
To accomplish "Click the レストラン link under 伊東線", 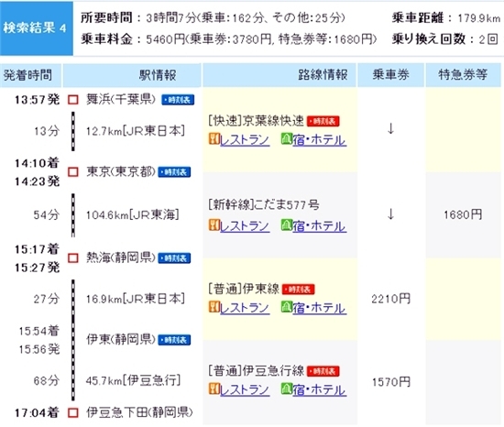I will pos(245,308).
